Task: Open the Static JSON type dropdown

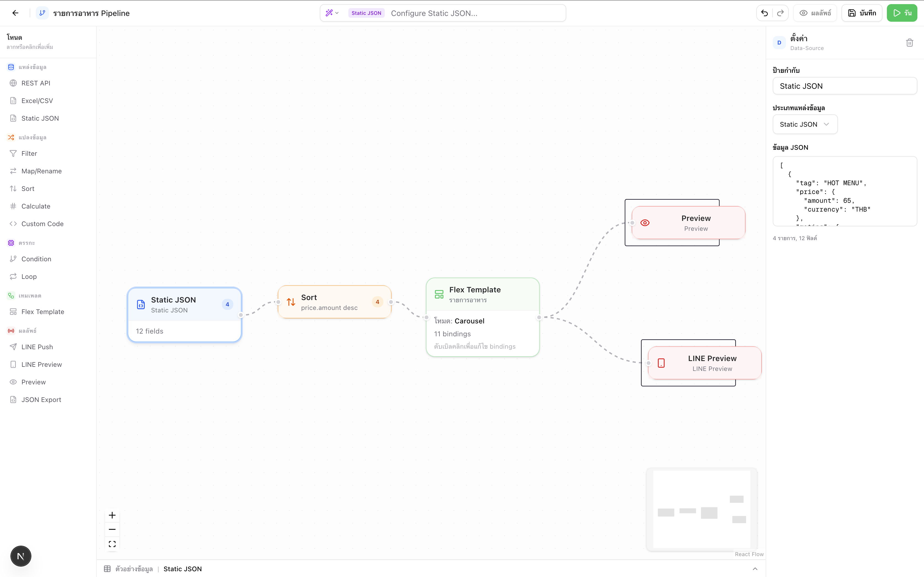Action: pos(805,124)
